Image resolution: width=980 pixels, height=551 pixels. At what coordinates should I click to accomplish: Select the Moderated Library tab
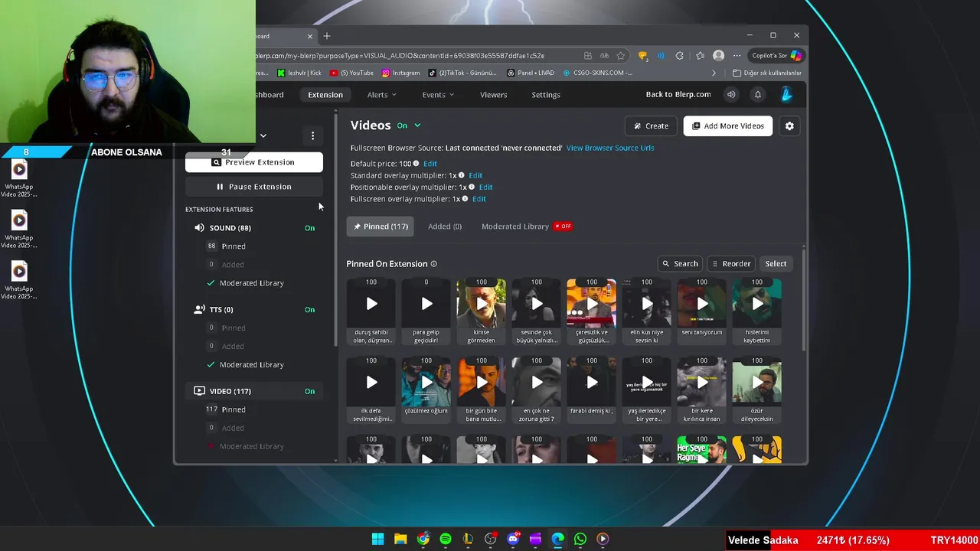[514, 227]
